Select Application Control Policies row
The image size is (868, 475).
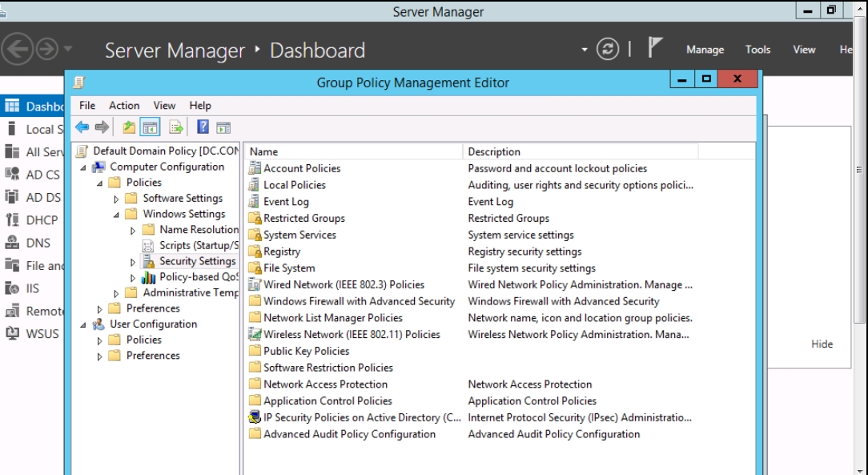[x=328, y=401]
